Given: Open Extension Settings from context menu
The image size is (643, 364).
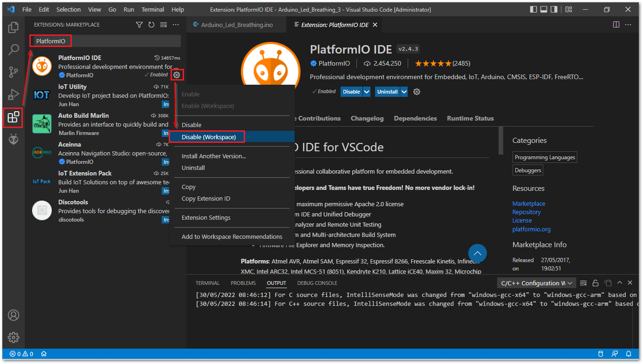Looking at the screenshot, I should (x=232, y=217).
